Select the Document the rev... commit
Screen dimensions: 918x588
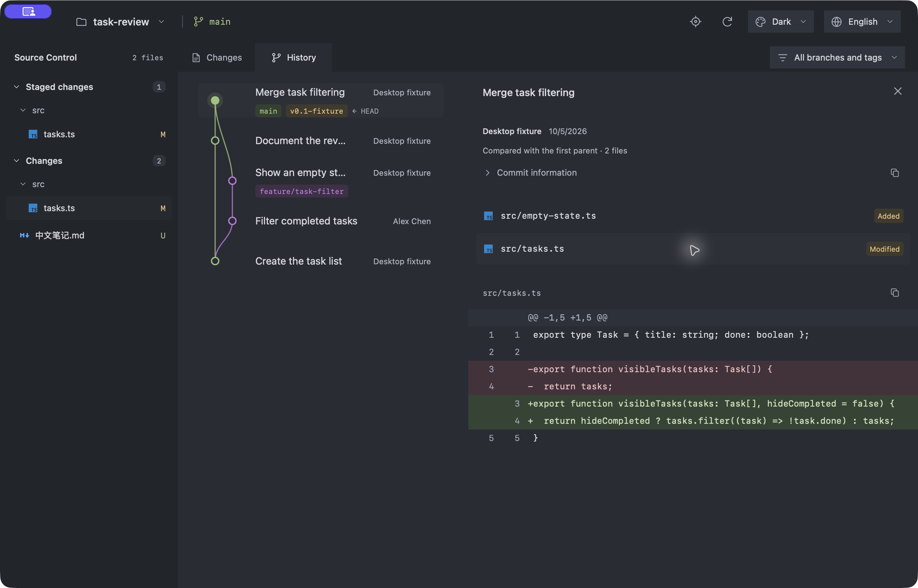click(321, 141)
